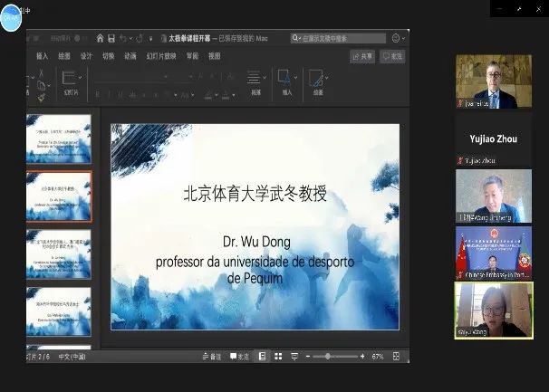This screenshot has height=392, width=549.
Task: Switch to slide sorter view icon
Action: click(x=276, y=357)
